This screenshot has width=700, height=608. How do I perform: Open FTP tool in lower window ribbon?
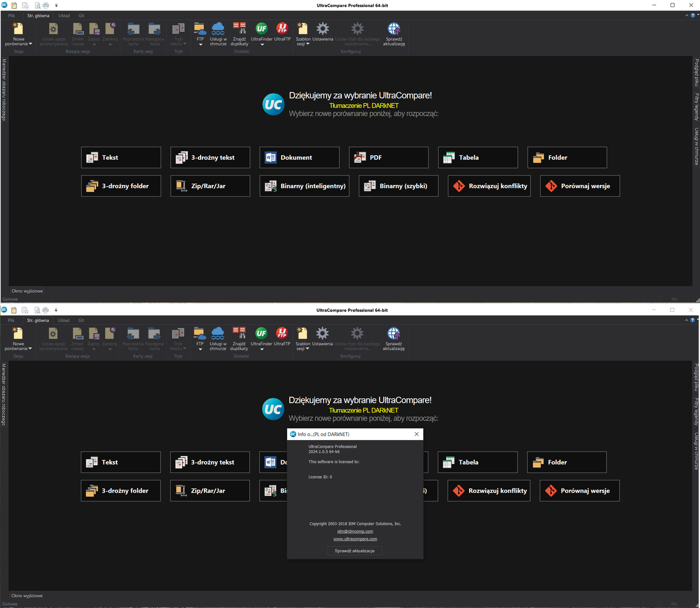(x=200, y=333)
